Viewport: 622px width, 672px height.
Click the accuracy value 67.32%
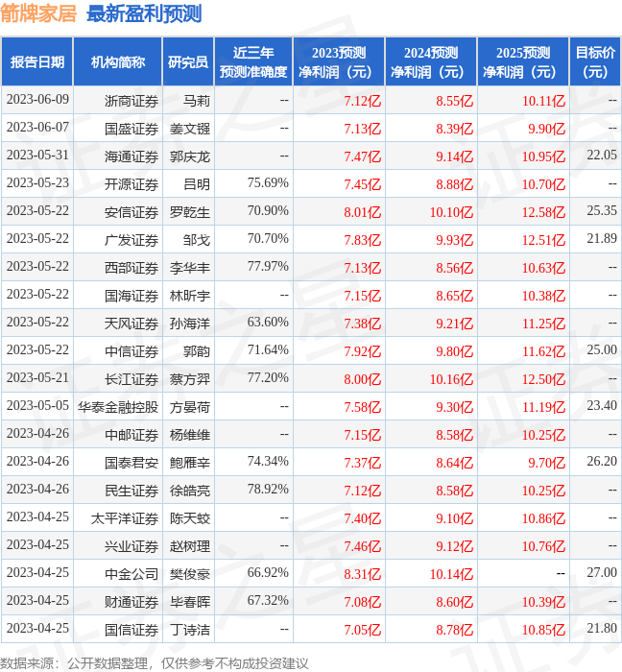click(268, 600)
